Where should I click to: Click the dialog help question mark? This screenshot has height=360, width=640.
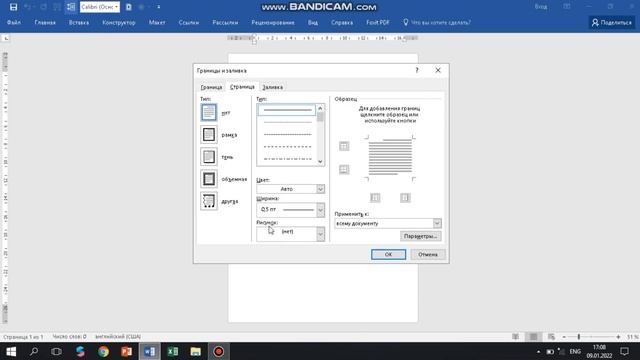pyautogui.click(x=417, y=70)
